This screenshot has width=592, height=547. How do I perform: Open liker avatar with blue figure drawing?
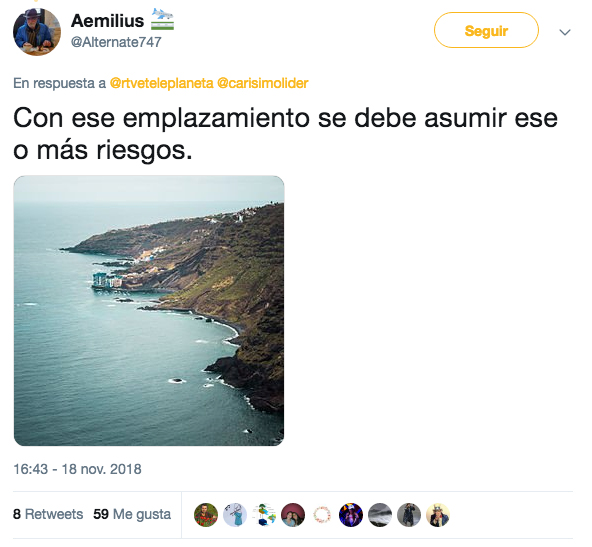tap(235, 515)
